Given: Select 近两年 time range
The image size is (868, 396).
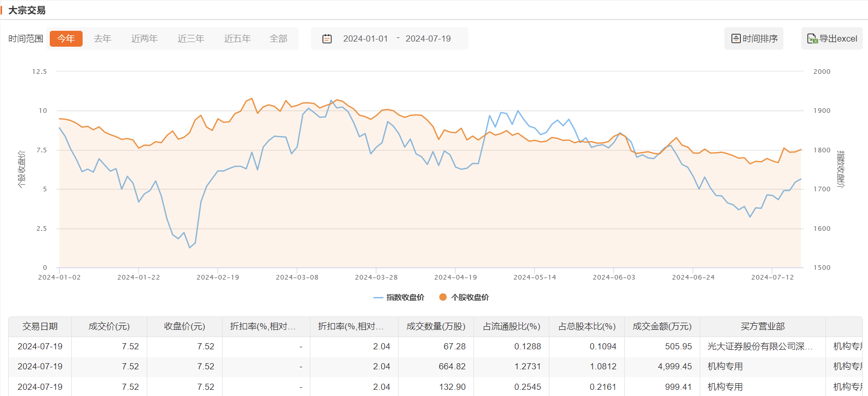Looking at the screenshot, I should pyautogui.click(x=144, y=39).
